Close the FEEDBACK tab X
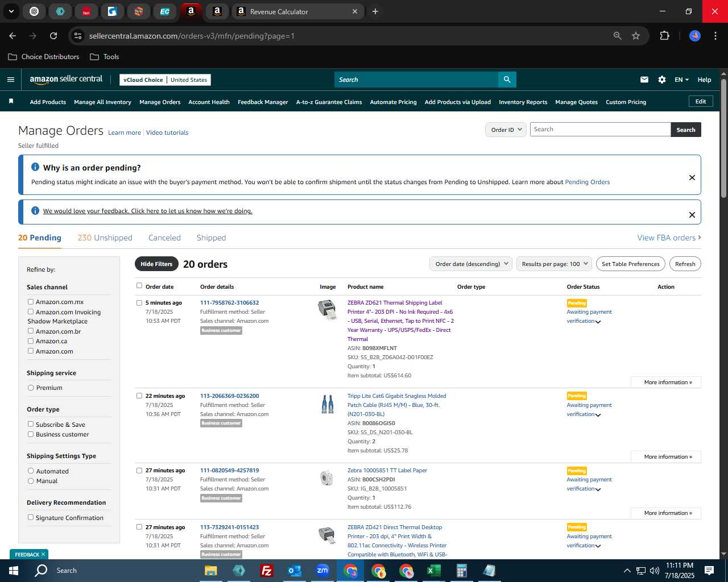 pyautogui.click(x=43, y=554)
